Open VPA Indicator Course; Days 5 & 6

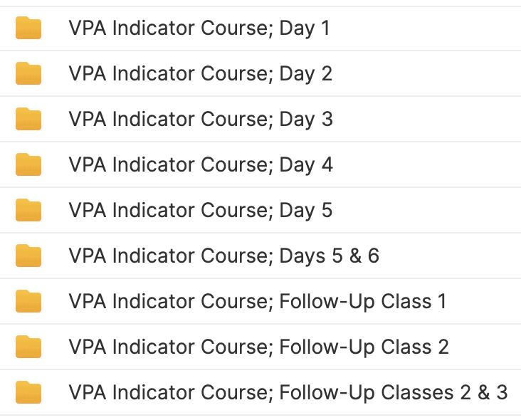pos(223,256)
